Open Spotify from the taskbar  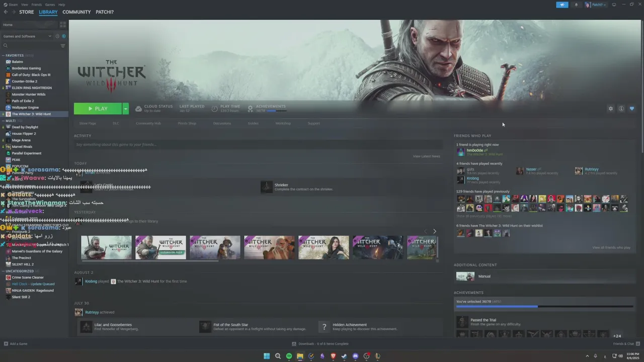click(289, 356)
